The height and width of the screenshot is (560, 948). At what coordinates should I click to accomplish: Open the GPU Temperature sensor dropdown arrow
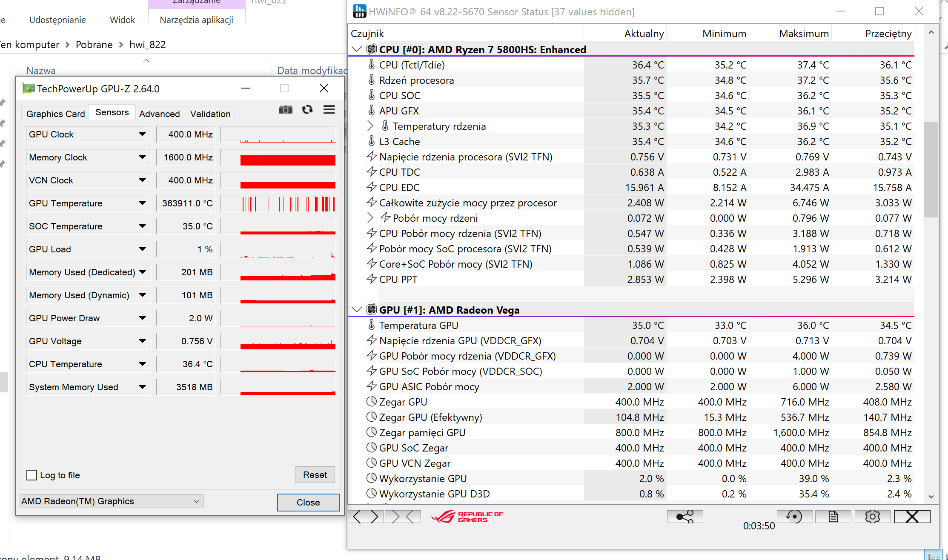pos(142,203)
